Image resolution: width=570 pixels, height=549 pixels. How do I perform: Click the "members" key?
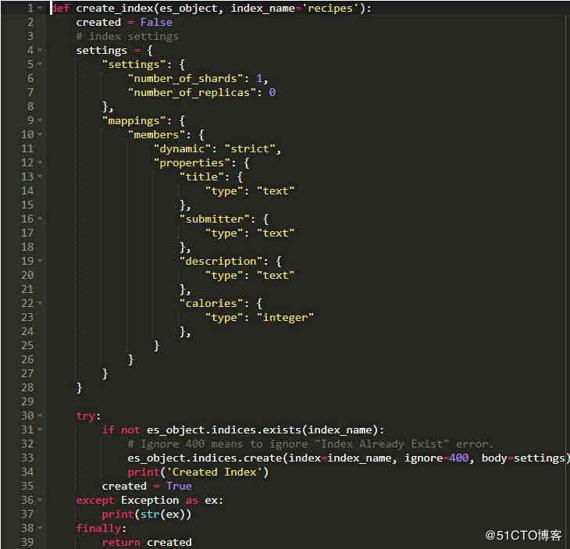[156, 135]
